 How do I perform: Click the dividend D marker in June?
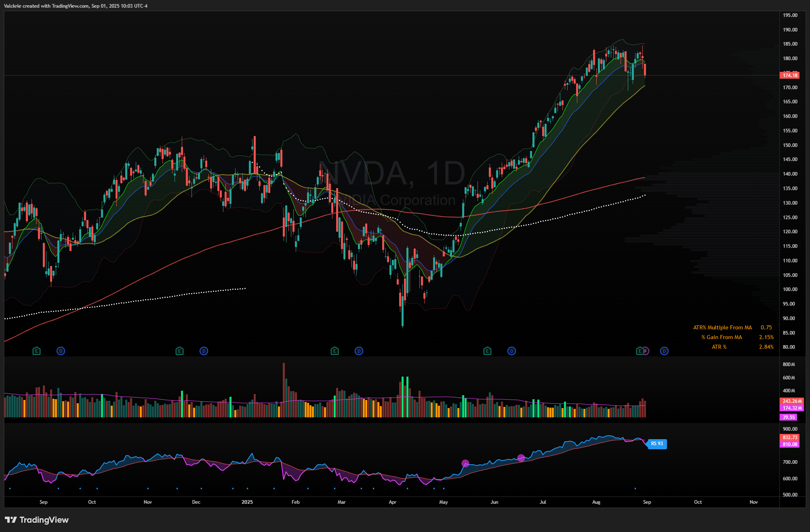(511, 351)
